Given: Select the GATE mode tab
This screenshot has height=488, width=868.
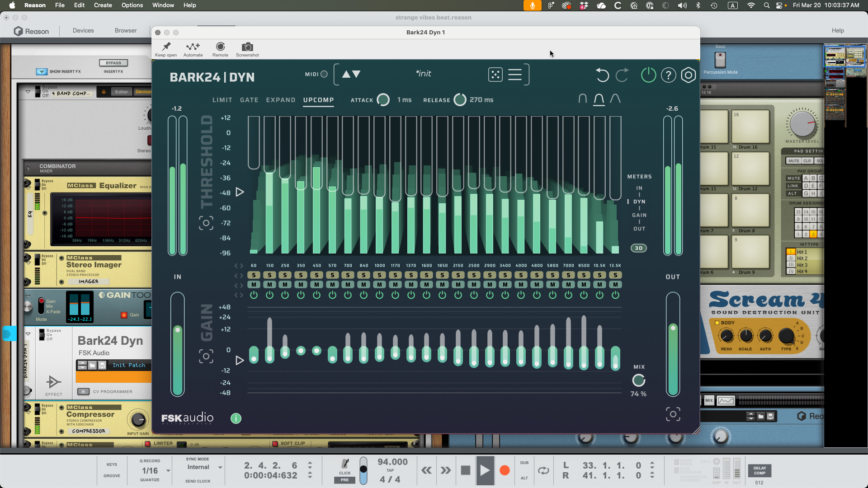Looking at the screenshot, I should click(249, 100).
